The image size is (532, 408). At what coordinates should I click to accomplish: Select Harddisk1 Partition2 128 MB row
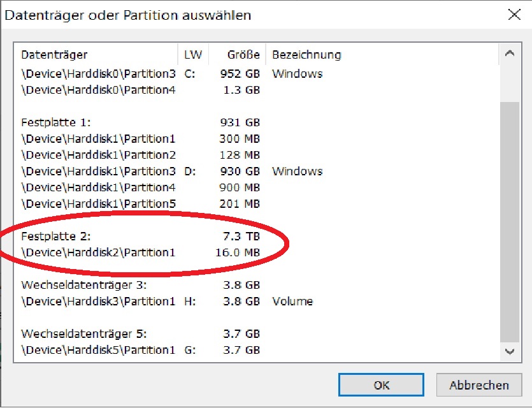pos(257,155)
